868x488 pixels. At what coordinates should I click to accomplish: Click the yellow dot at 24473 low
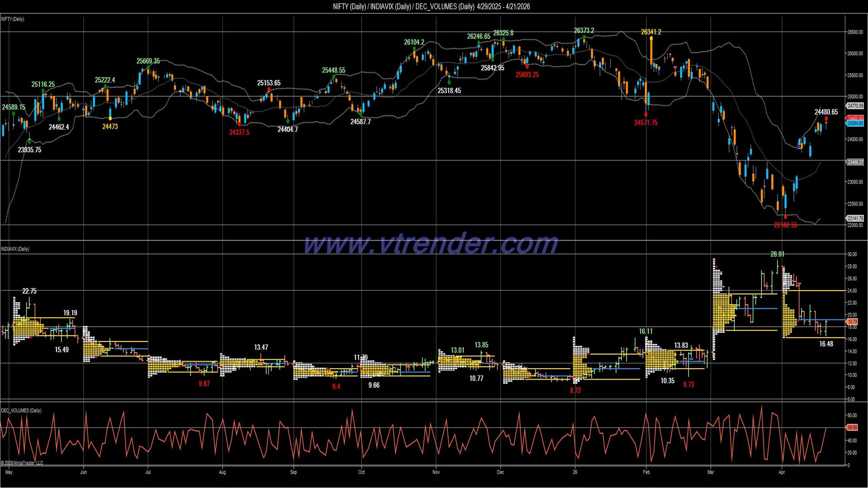click(x=110, y=118)
